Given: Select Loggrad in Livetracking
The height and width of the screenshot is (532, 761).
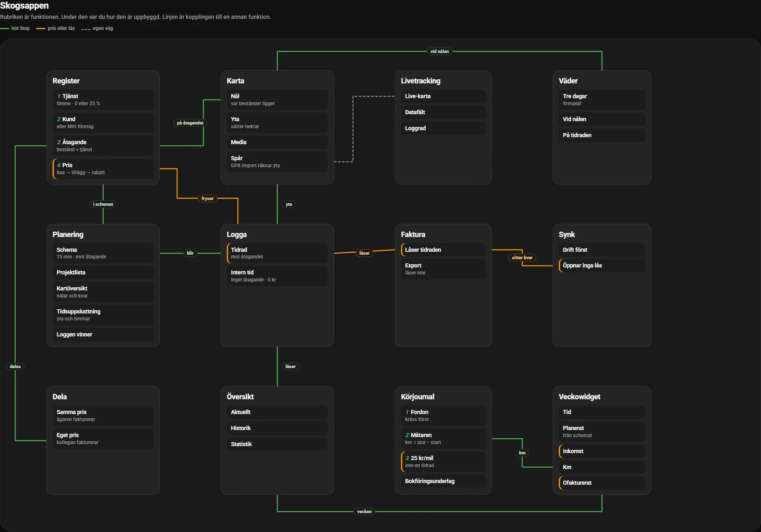Looking at the screenshot, I should pyautogui.click(x=443, y=128).
